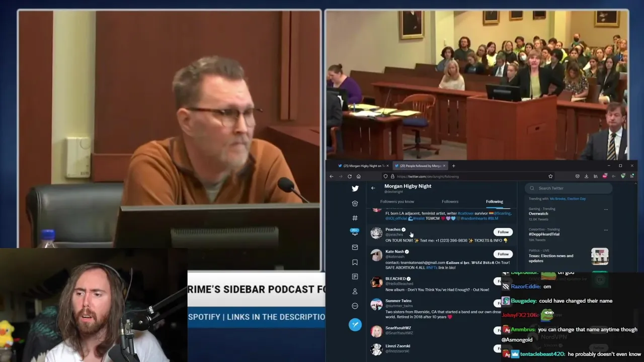The height and width of the screenshot is (362, 644).
Task: Click the site padlock icon in address bar
Action: (x=392, y=176)
